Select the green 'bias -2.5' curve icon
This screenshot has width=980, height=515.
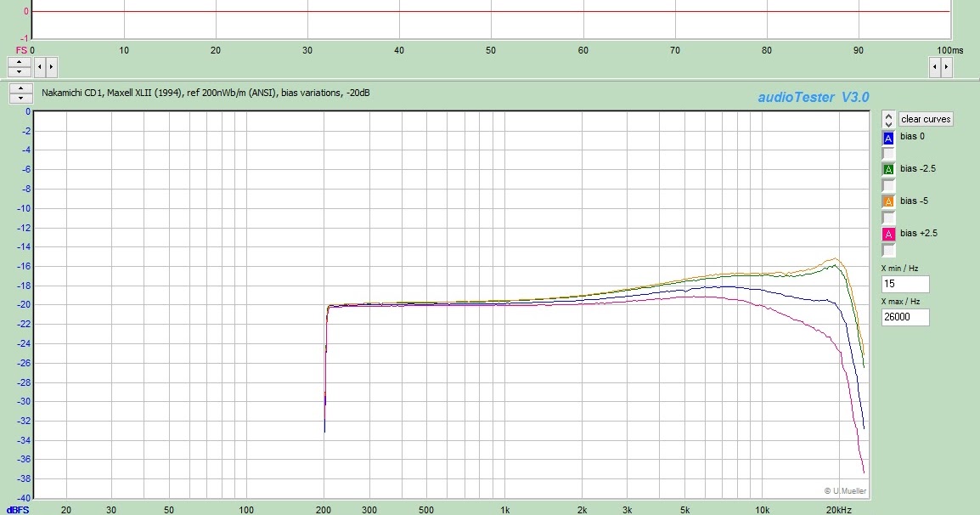[x=887, y=168]
